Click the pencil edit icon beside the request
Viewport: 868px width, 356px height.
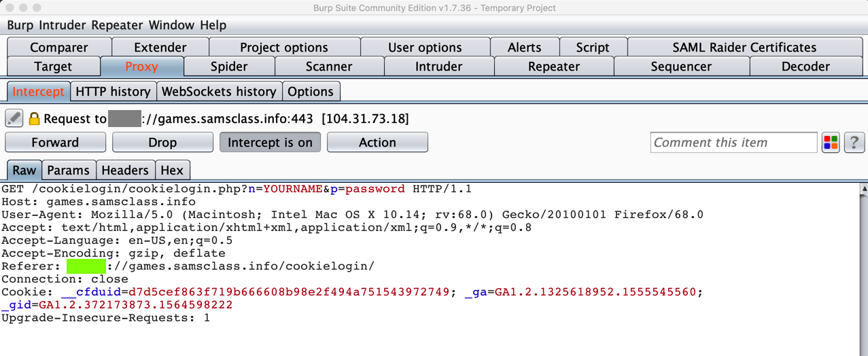click(x=14, y=118)
